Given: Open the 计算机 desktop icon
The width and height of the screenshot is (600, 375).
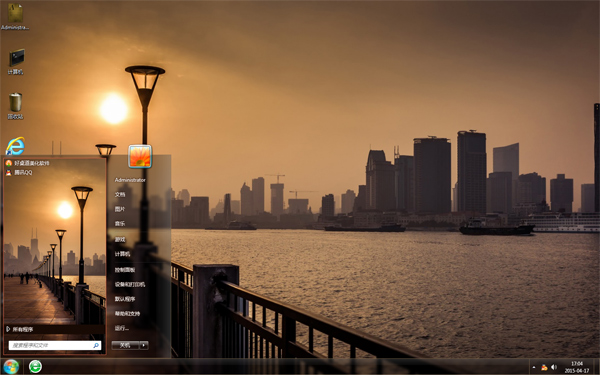Looking at the screenshot, I should [16, 62].
